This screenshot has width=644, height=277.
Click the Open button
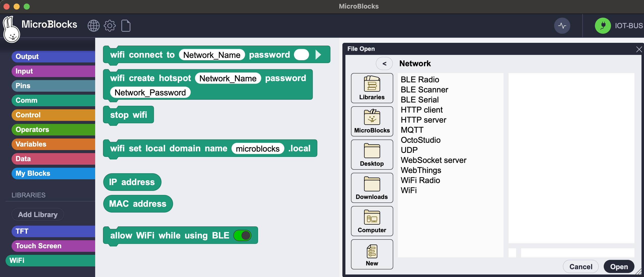pos(619,267)
